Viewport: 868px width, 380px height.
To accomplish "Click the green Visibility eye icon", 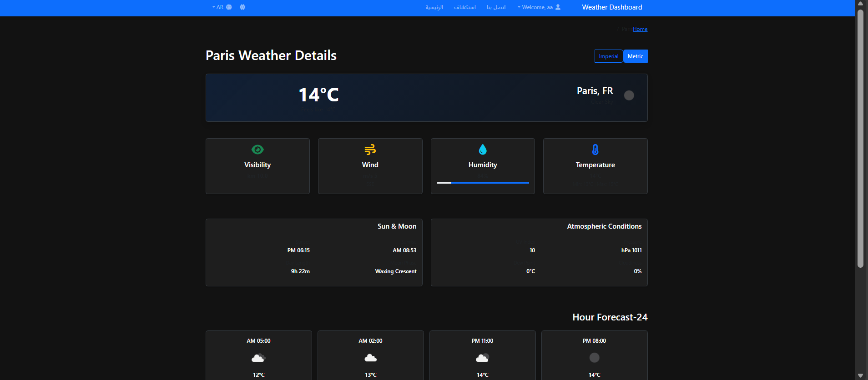I will pyautogui.click(x=257, y=150).
